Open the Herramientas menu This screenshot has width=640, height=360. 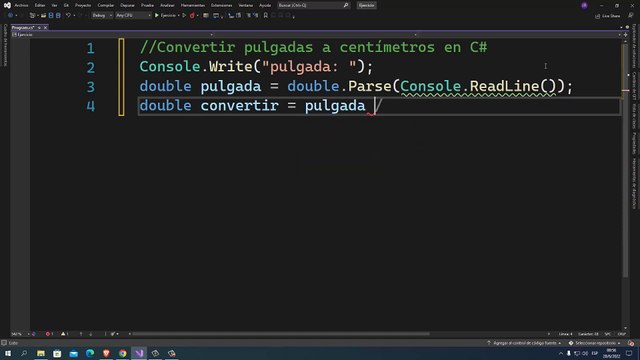point(193,5)
